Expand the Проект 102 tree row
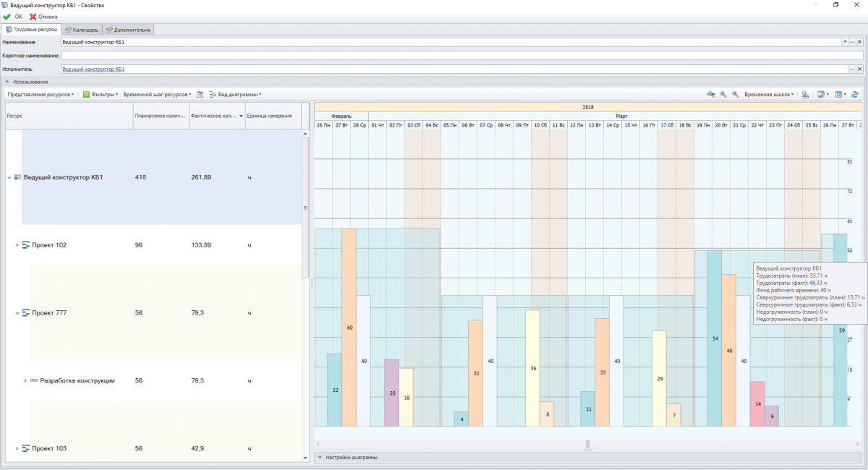The width and height of the screenshot is (868, 470). click(x=17, y=245)
